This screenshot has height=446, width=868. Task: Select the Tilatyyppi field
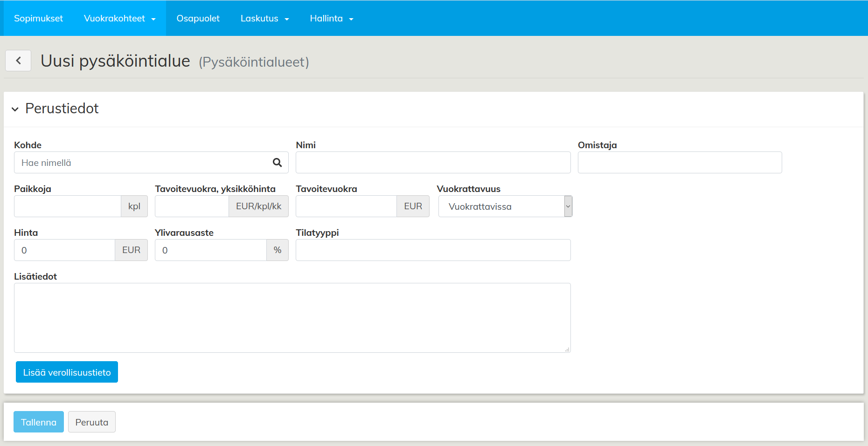pos(433,250)
